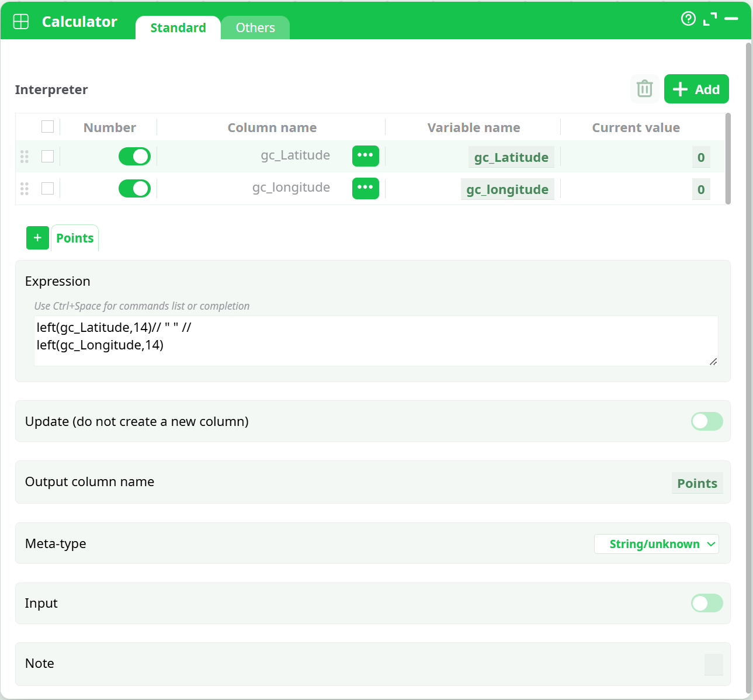Switch to the Others tab
Image resolution: width=753 pixels, height=700 pixels.
(255, 28)
